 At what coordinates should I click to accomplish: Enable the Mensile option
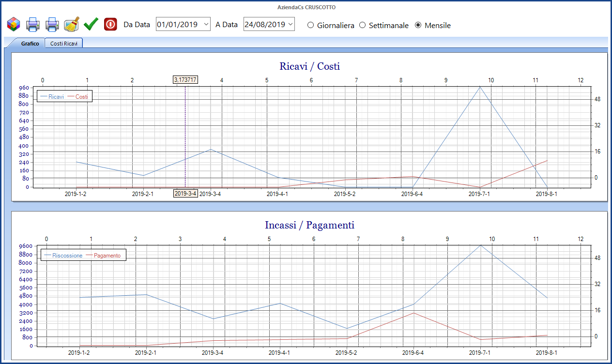tap(417, 25)
